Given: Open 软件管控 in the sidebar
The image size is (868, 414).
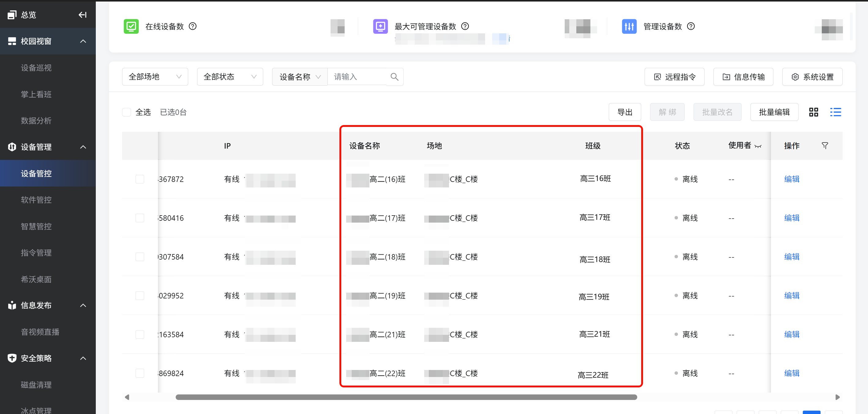Looking at the screenshot, I should pyautogui.click(x=36, y=200).
